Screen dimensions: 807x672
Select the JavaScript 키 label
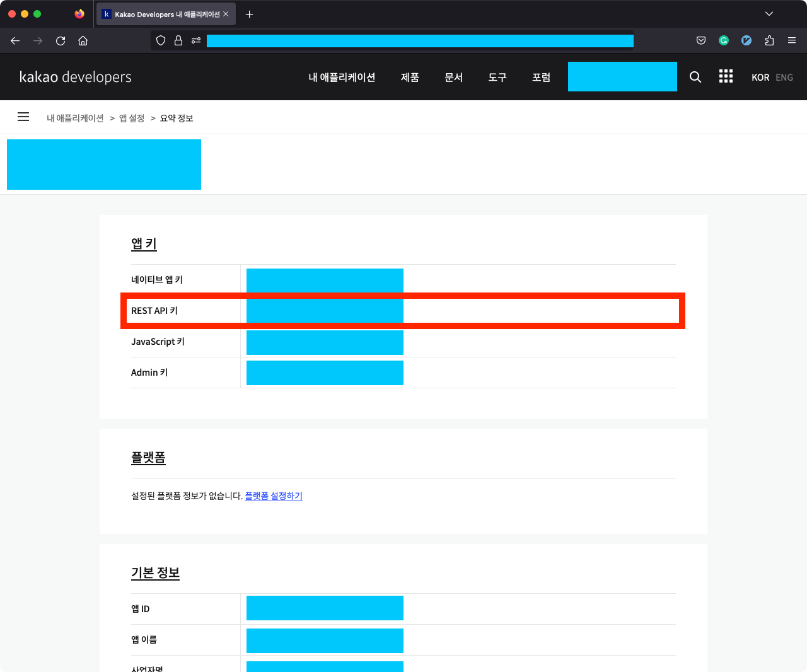pos(158,341)
